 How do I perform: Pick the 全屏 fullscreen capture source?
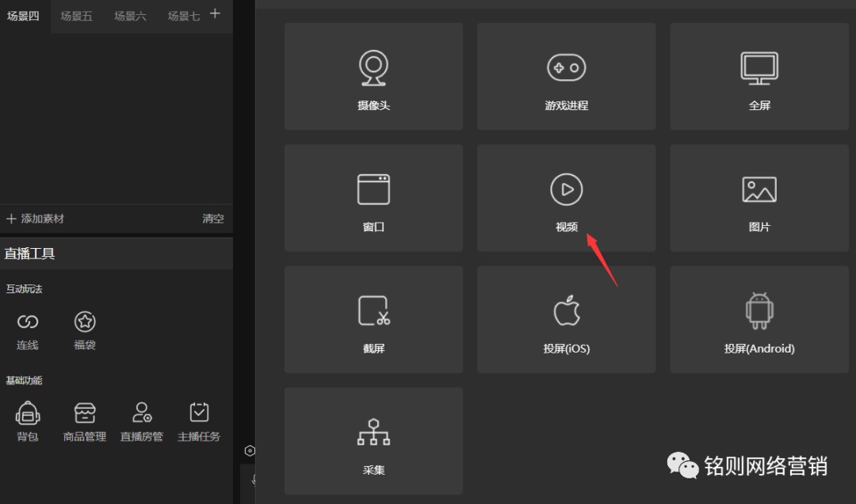pyautogui.click(x=759, y=76)
